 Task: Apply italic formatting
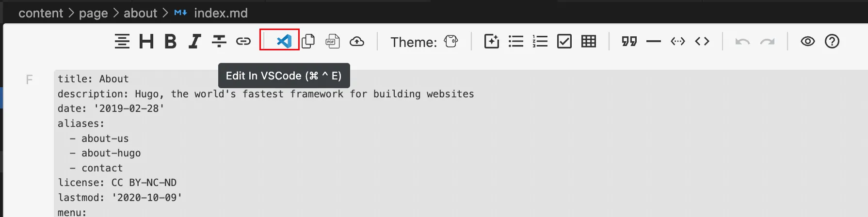pos(195,42)
